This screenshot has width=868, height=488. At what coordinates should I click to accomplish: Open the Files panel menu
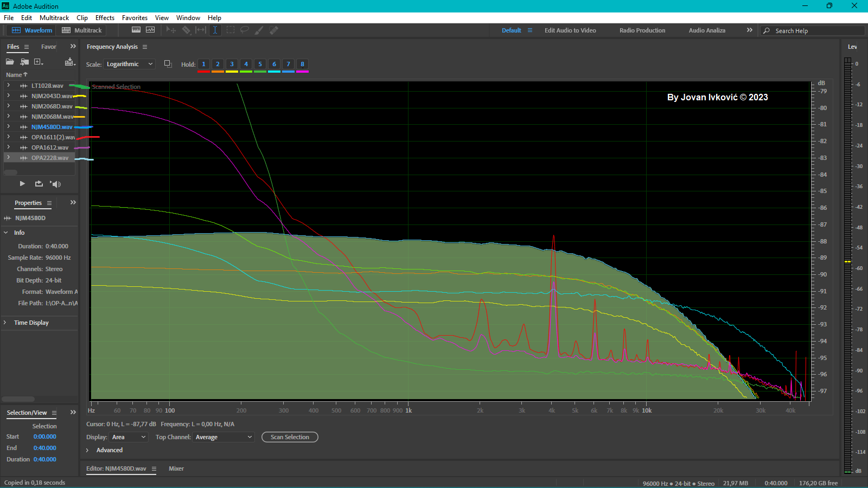tap(26, 47)
